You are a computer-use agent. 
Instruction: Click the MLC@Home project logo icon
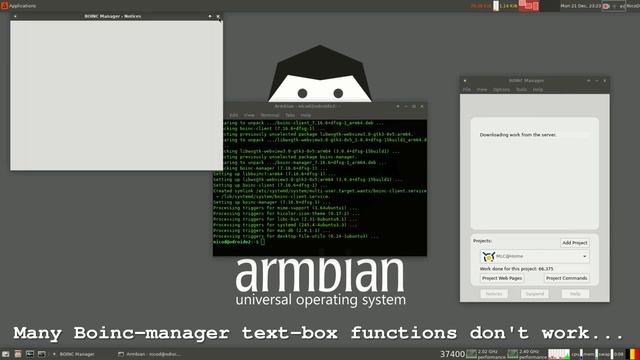click(x=488, y=256)
